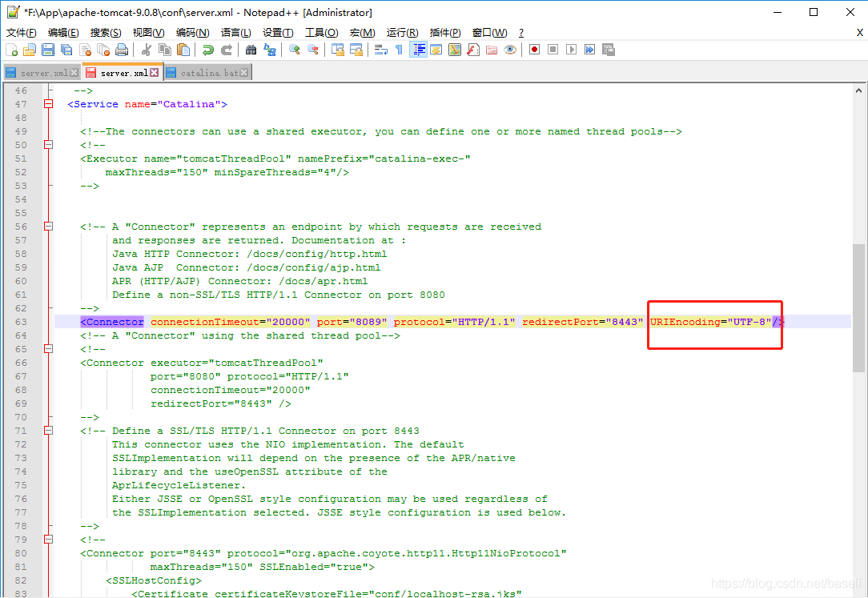Cut selection with scissors icon

click(x=147, y=50)
